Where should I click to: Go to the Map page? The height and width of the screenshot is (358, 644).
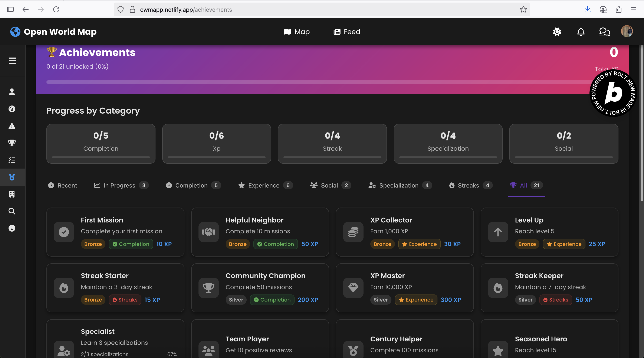pyautogui.click(x=296, y=32)
